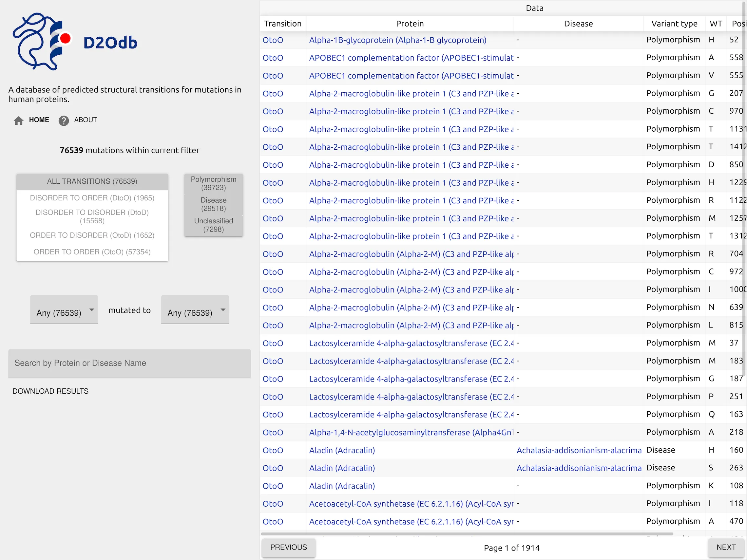
Task: Filter by DISORDER TO ORDER (DtoO)
Action: click(x=92, y=198)
